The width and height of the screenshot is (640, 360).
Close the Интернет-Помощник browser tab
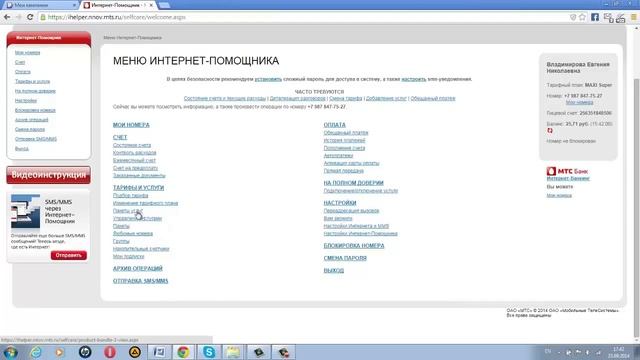click(151, 5)
